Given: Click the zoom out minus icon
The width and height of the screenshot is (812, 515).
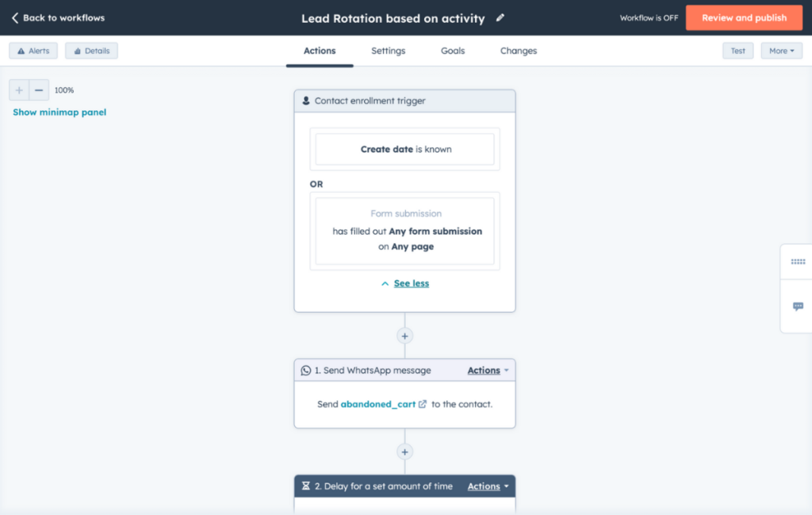Looking at the screenshot, I should (x=39, y=90).
